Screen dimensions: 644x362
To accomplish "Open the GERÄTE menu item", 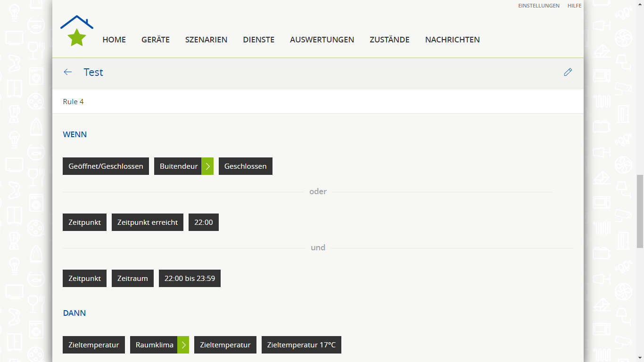I will [156, 40].
